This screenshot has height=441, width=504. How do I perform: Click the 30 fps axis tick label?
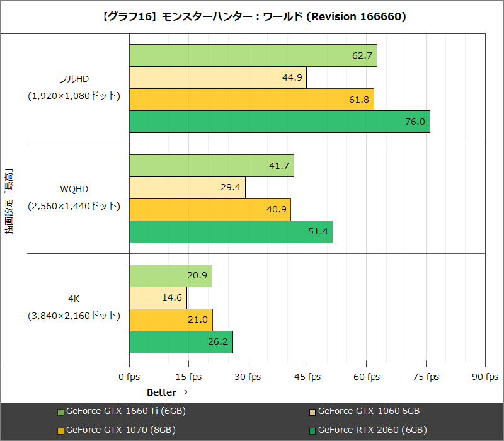click(x=248, y=377)
